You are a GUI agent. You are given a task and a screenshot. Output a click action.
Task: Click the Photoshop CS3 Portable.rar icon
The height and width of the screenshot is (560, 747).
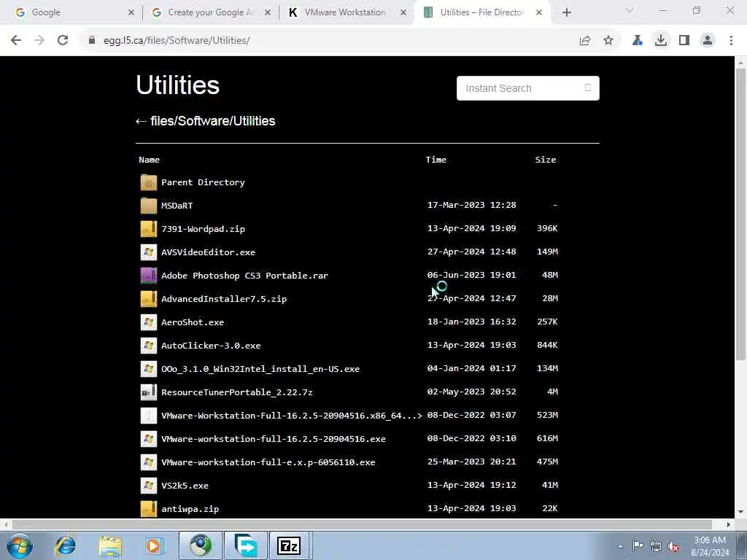pos(149,276)
